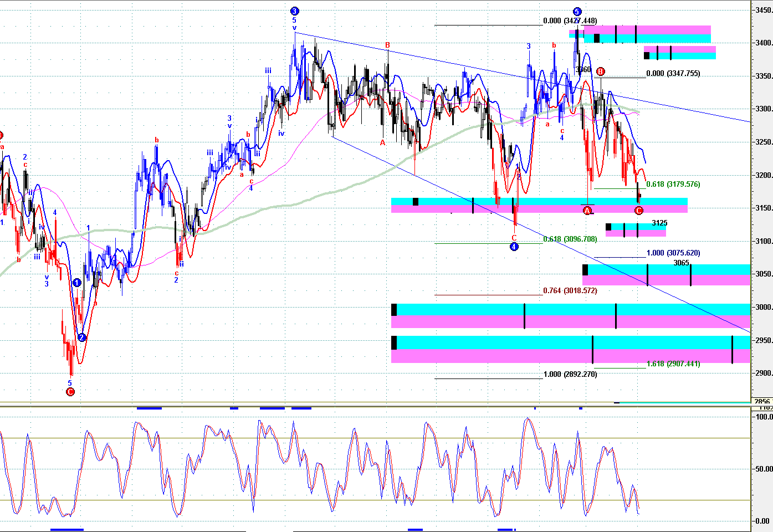Select the 1.000 (3075.620) extension label
The width and height of the screenshot is (773, 532).
point(673,253)
